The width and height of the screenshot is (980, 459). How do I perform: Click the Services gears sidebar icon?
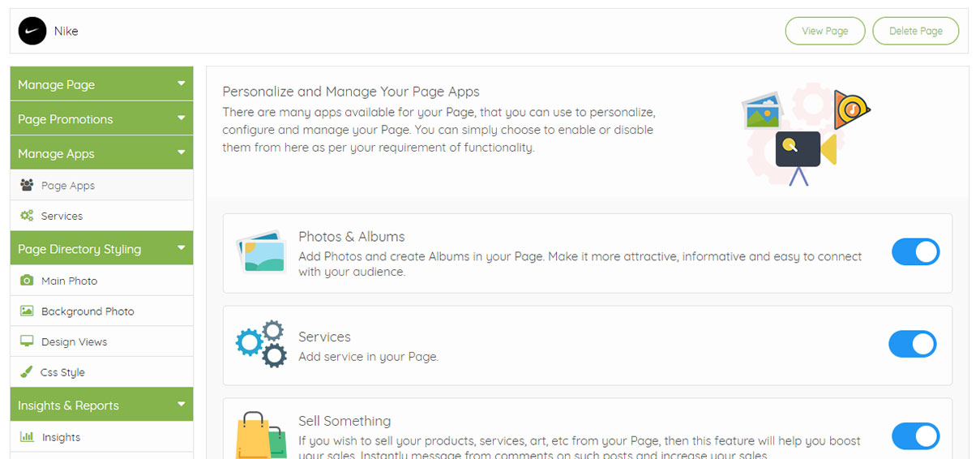[27, 216]
